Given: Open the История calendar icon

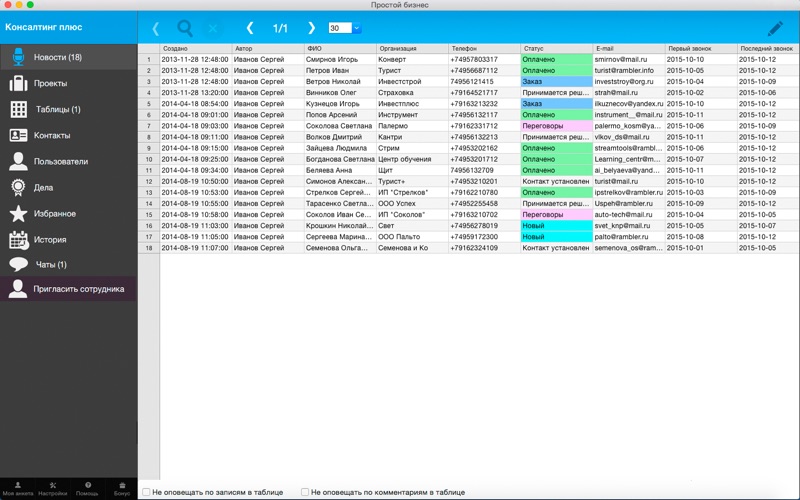Looking at the screenshot, I should tap(18, 240).
